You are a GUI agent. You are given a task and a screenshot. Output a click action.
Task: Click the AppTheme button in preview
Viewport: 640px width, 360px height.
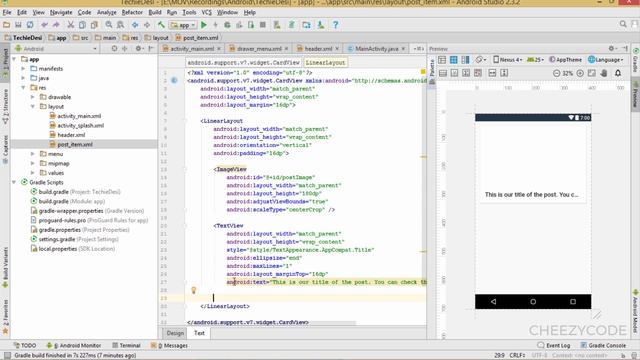click(x=565, y=60)
